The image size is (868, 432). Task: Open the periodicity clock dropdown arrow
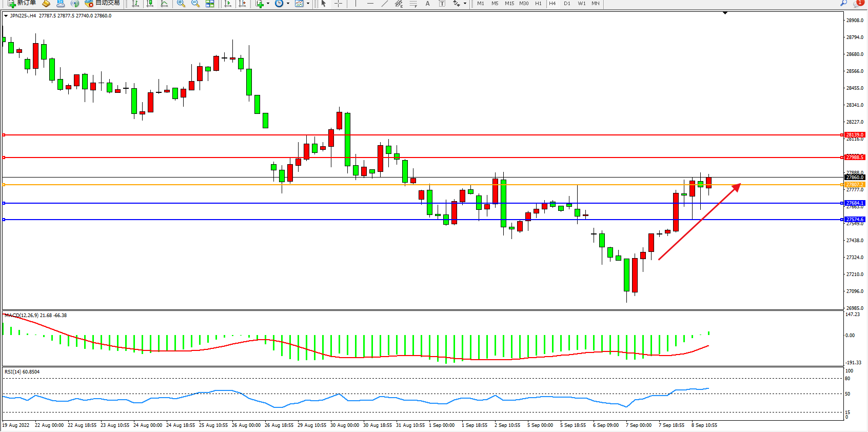pos(288,4)
